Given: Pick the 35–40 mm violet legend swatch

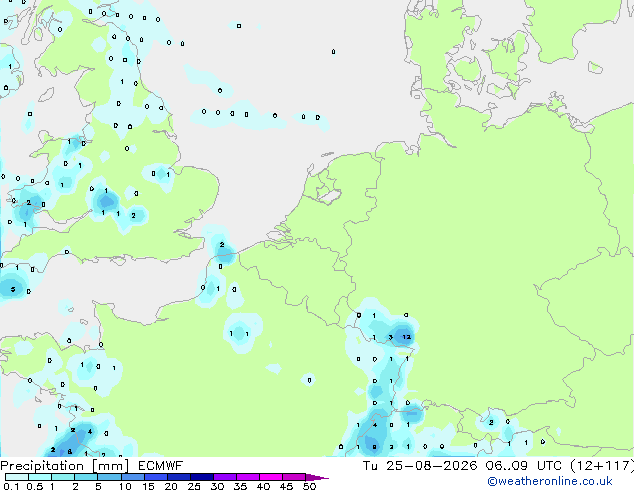Looking at the screenshot, I should coord(247,477).
